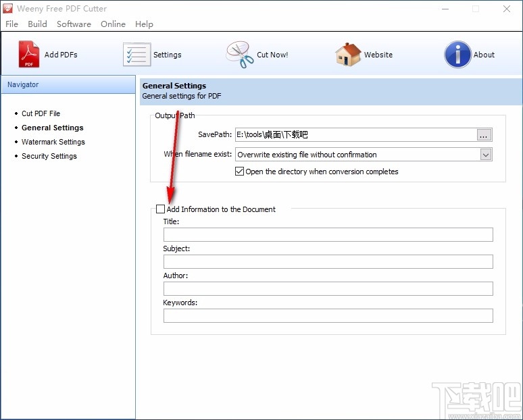Viewport: 523px width, 420px height.
Task: Click the Website toolbar label
Action: click(378, 55)
